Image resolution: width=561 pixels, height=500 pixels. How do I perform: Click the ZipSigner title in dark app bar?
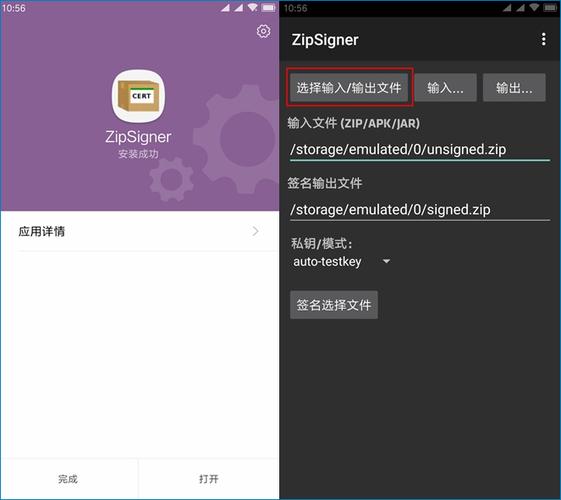click(x=325, y=40)
